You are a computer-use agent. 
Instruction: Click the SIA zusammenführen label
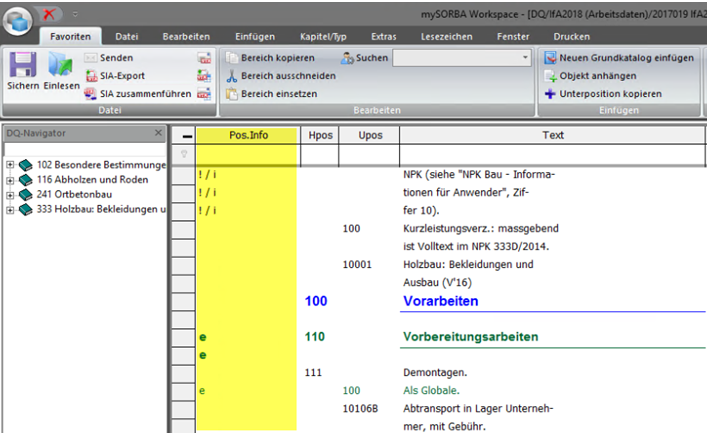pos(146,94)
